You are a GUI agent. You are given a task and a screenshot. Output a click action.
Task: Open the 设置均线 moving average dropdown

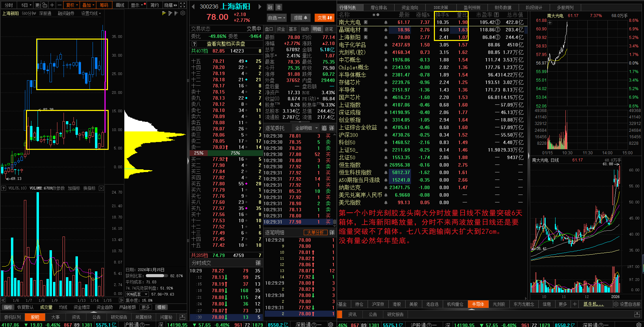click(91, 13)
